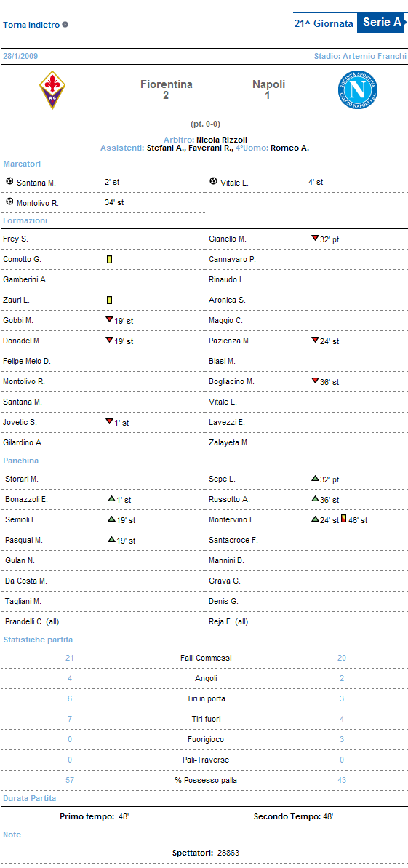This screenshot has width=408, height=868.
Task: Click the red card icon beside Montervino F.
Action: point(344,519)
